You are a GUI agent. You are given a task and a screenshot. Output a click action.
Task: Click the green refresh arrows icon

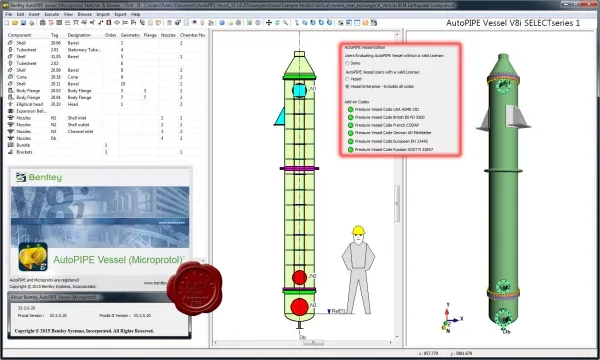(277, 23)
